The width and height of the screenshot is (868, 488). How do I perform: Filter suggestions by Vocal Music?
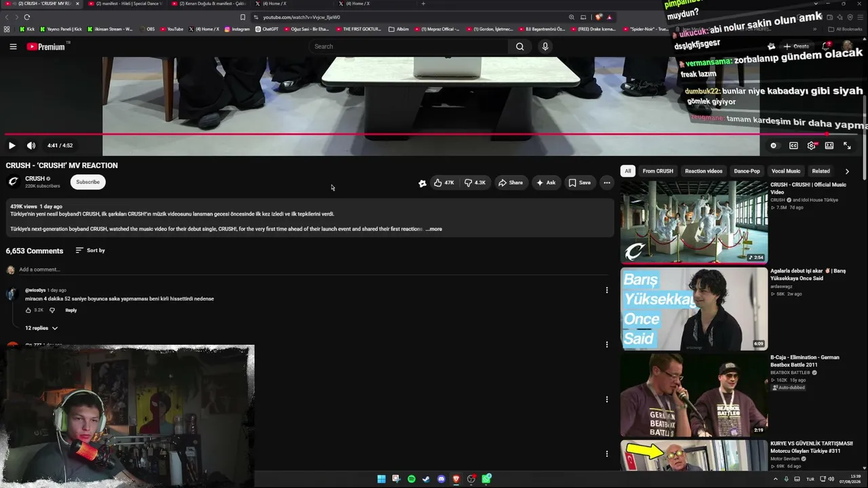tap(786, 171)
